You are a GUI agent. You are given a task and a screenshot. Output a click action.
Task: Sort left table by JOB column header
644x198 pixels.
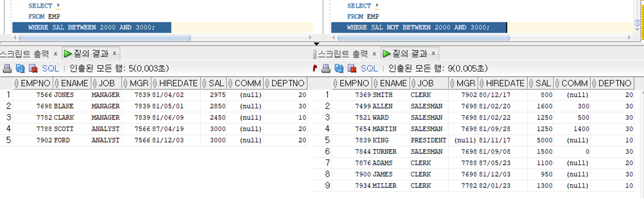[106, 83]
